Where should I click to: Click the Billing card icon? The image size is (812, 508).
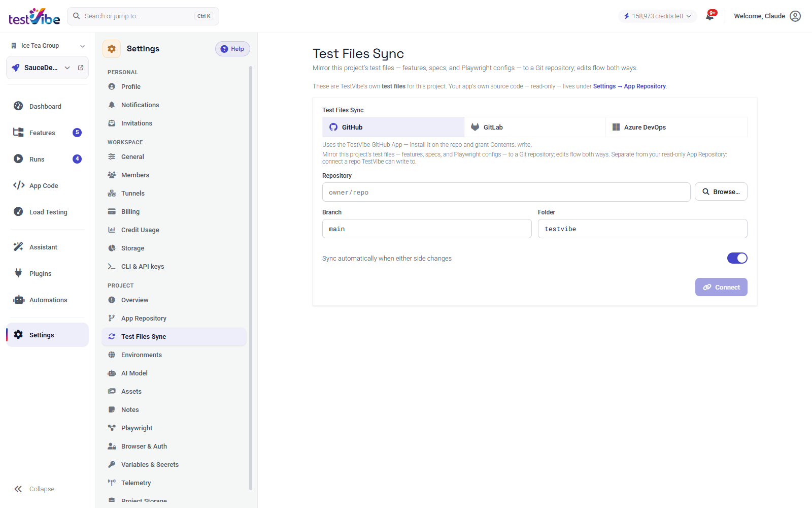pyautogui.click(x=112, y=211)
